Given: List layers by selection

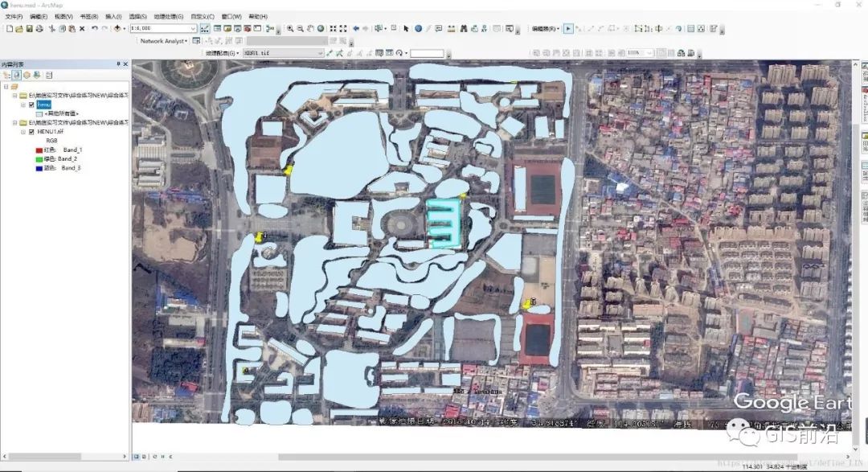Looking at the screenshot, I should click(x=36, y=75).
